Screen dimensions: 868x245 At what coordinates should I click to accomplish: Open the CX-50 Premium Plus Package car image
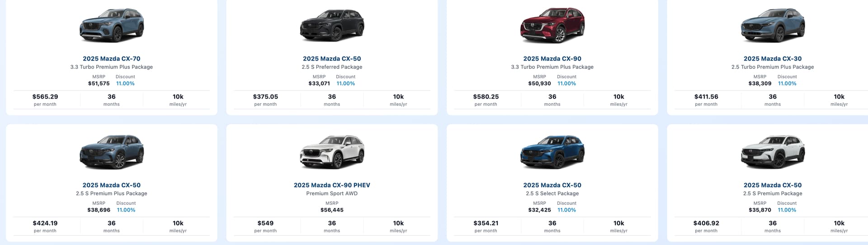pos(112,152)
